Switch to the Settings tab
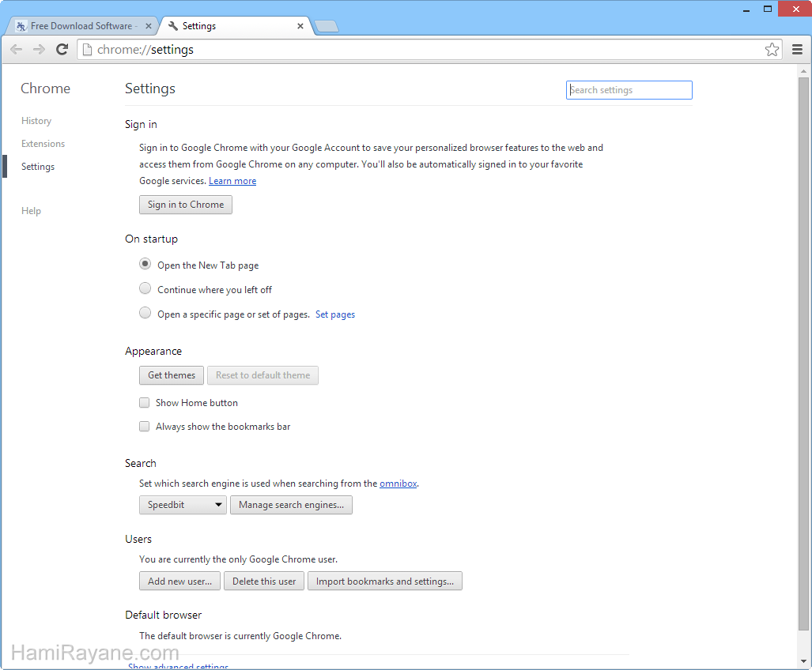 pyautogui.click(x=236, y=26)
